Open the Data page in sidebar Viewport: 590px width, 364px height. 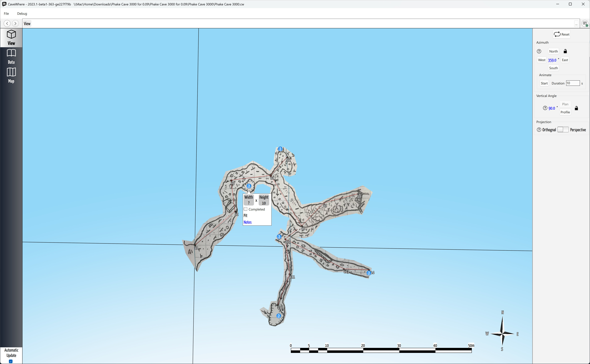(11, 57)
